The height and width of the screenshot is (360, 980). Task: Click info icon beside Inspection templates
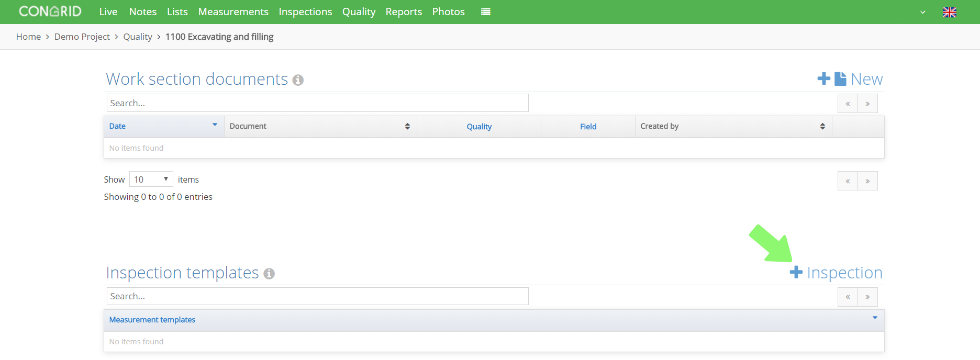269,274
